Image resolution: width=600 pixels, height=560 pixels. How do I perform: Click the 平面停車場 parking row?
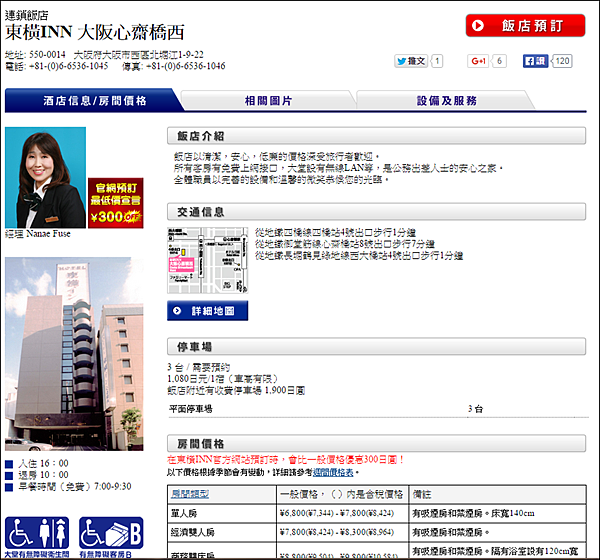378,409
